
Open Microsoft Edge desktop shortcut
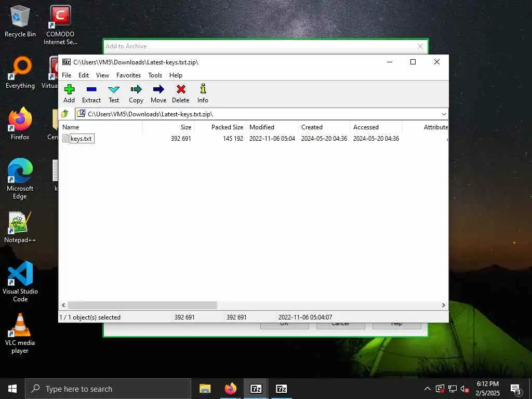point(20,179)
